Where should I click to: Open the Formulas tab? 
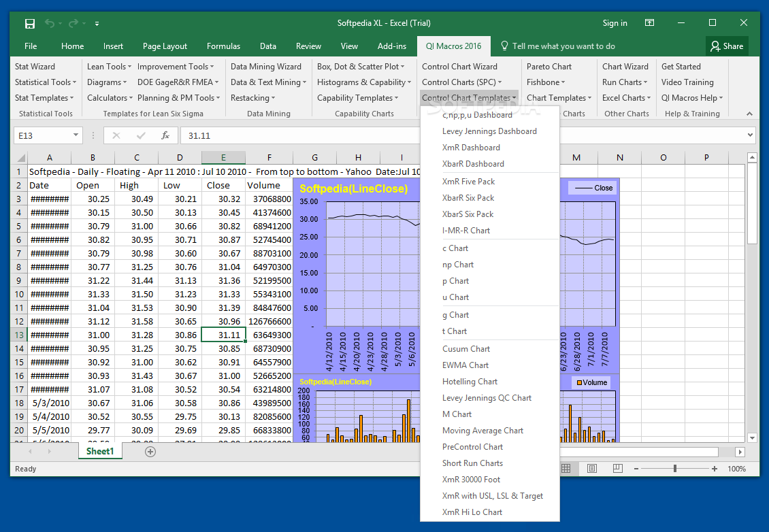(224, 46)
